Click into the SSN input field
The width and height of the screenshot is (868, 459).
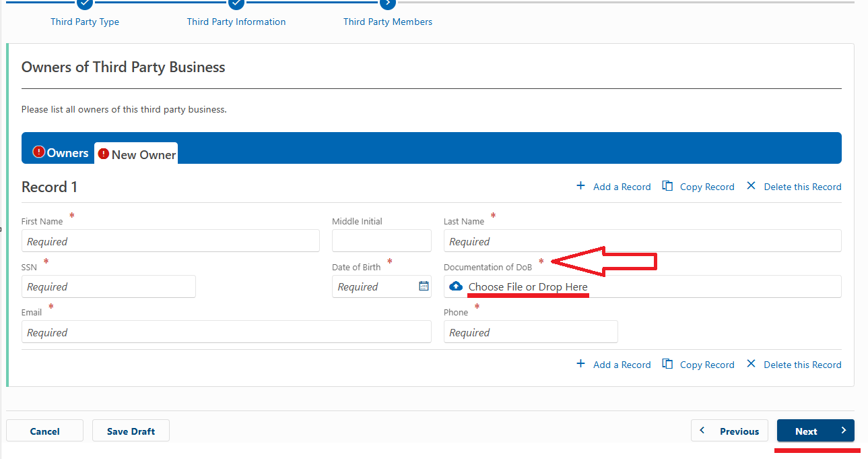pos(108,286)
